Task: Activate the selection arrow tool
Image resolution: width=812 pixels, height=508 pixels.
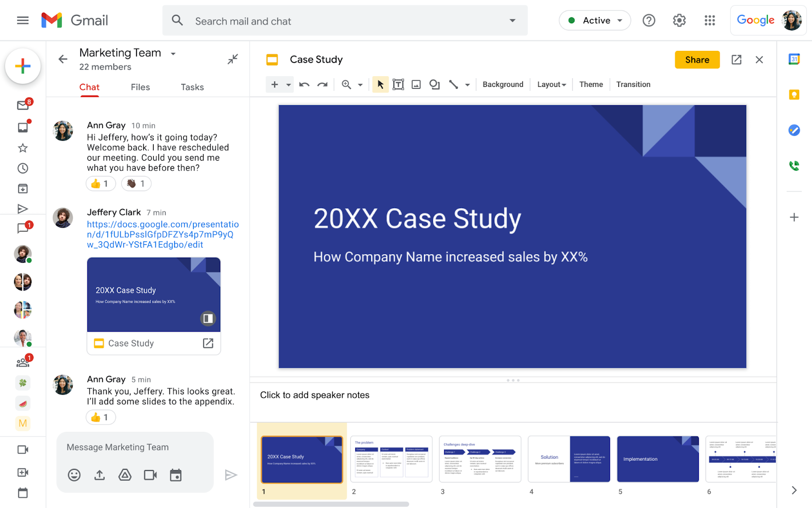Action: (380, 84)
